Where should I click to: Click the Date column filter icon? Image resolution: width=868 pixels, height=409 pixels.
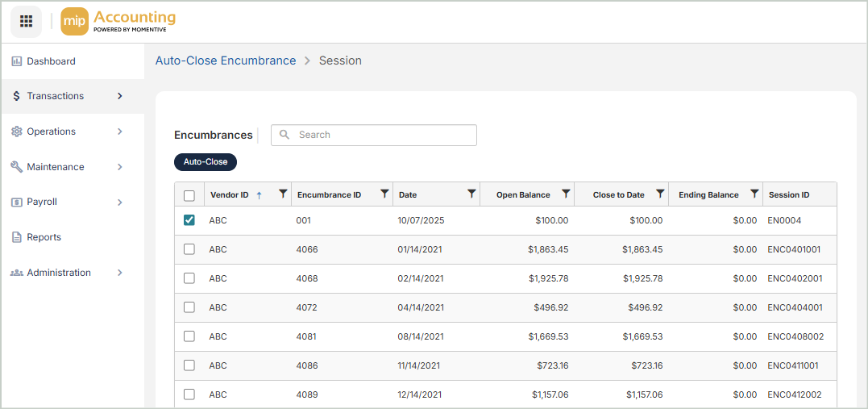click(x=471, y=194)
